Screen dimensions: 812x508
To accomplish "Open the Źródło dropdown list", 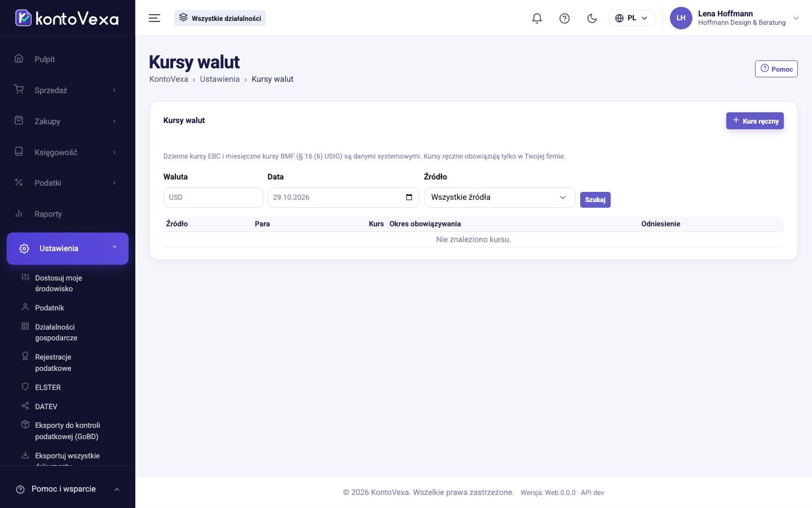I will coord(500,198).
